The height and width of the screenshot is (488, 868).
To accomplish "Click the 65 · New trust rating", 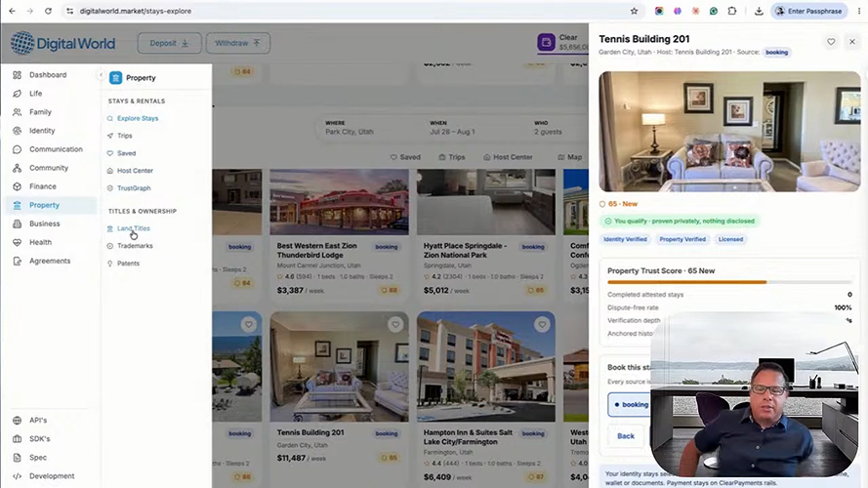I will (618, 204).
